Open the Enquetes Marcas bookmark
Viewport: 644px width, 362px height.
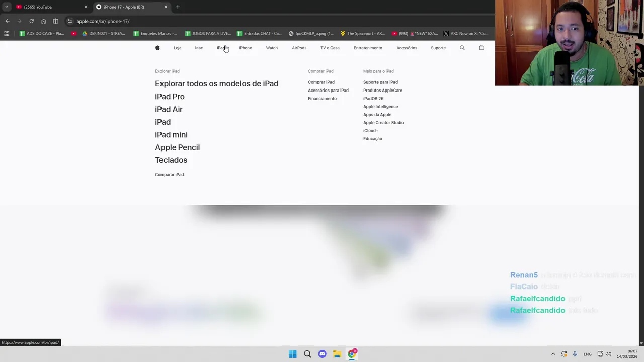click(x=155, y=34)
